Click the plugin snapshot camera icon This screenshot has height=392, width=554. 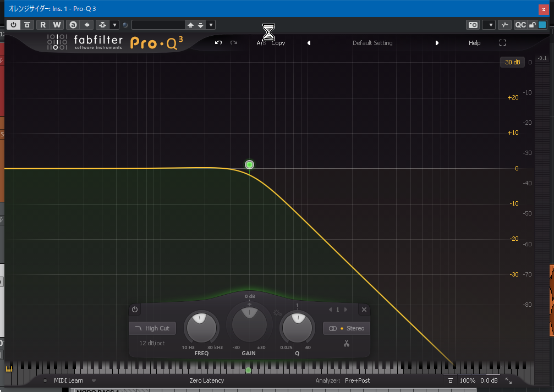473,25
